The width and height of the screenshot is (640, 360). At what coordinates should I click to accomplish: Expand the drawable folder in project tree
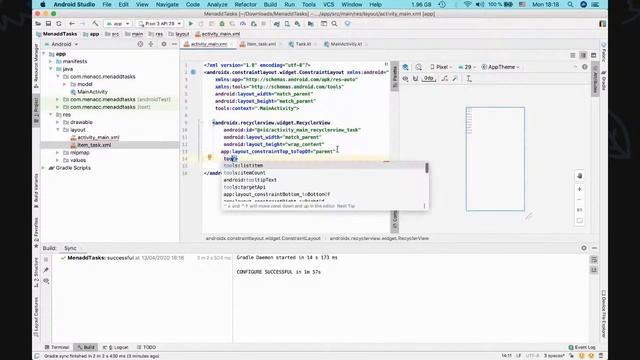[58, 122]
